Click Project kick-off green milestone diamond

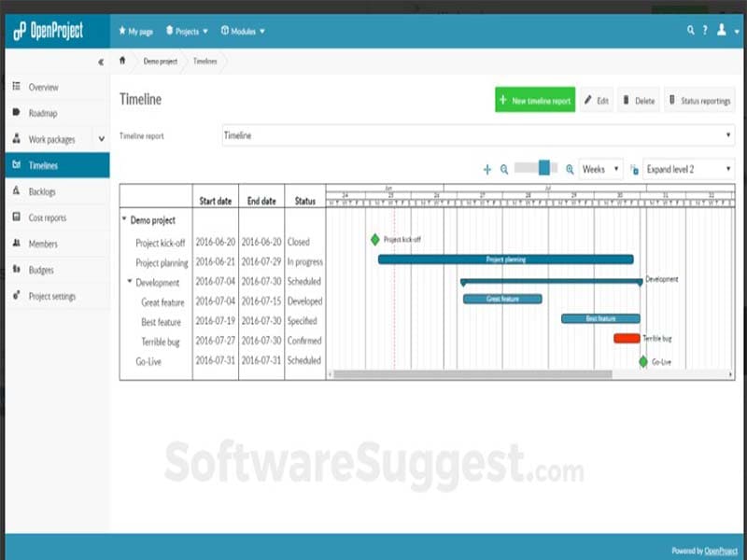click(375, 240)
